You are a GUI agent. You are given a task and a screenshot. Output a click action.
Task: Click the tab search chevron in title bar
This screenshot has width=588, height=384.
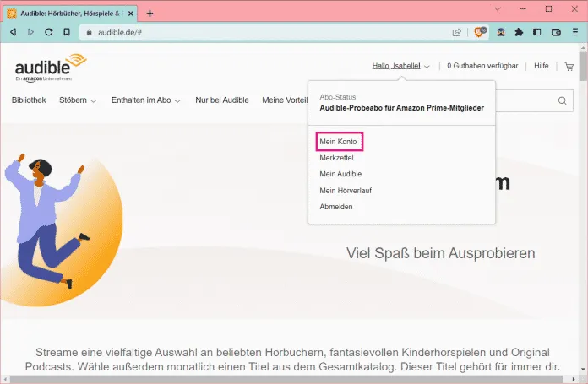498,9
